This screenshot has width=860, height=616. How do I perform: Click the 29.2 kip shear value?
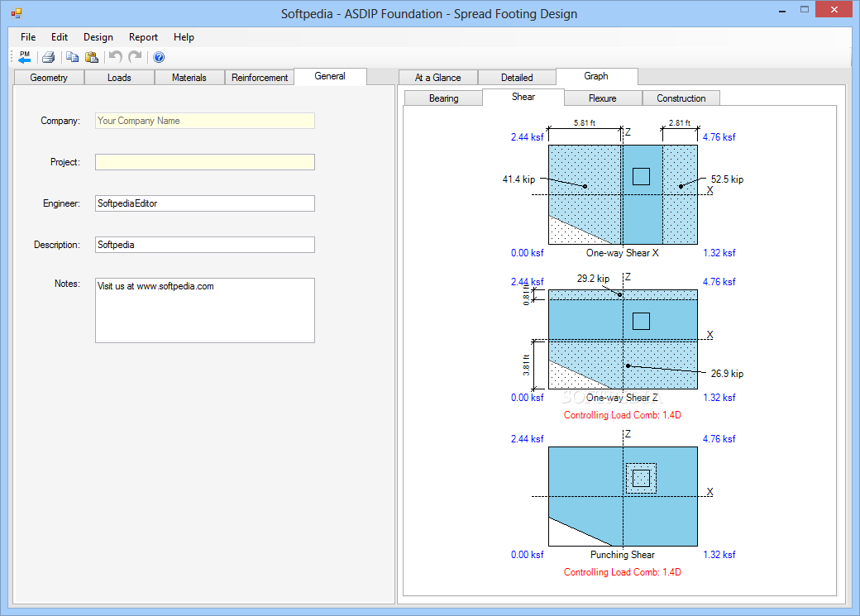[x=593, y=279]
